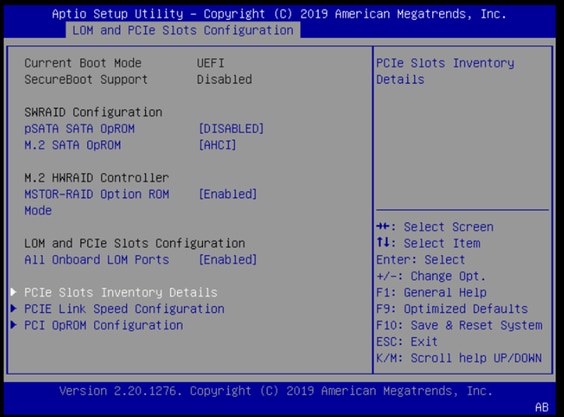Click the Enter: Select key hint
564x417 pixels.
coord(420,260)
